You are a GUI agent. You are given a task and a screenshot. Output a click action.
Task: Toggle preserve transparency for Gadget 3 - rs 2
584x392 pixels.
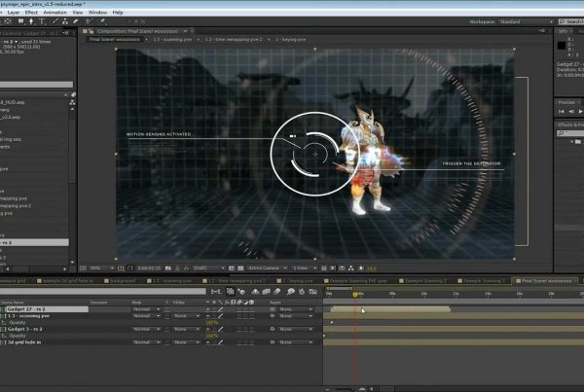tap(166, 329)
